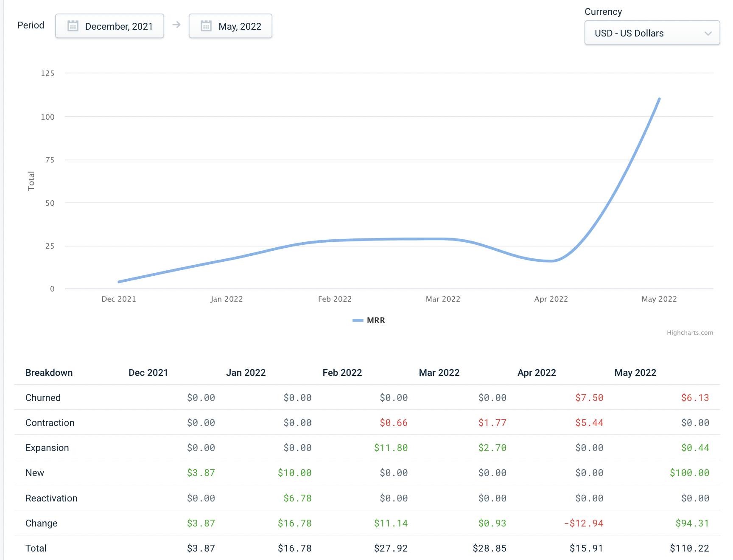Click the chevron arrow in the currency selector

click(708, 34)
